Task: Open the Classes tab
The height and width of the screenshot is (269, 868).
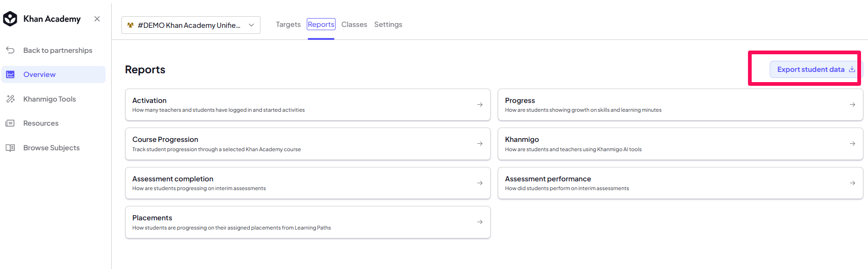Action: point(354,25)
